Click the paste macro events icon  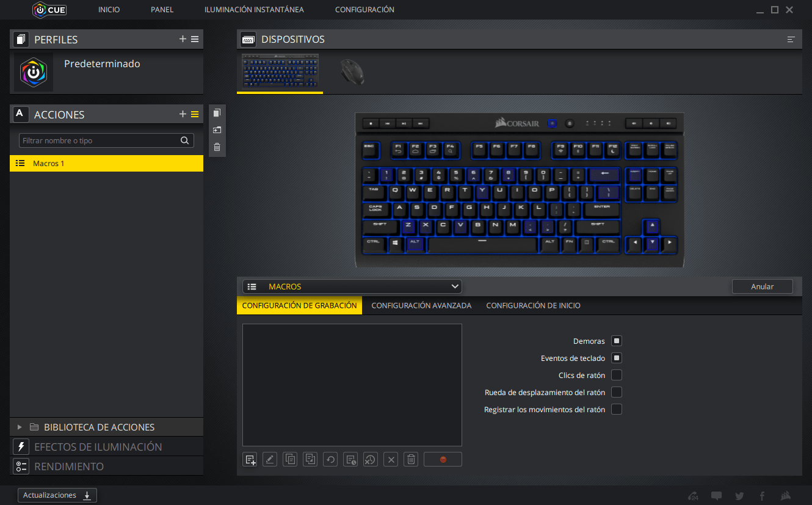310,460
